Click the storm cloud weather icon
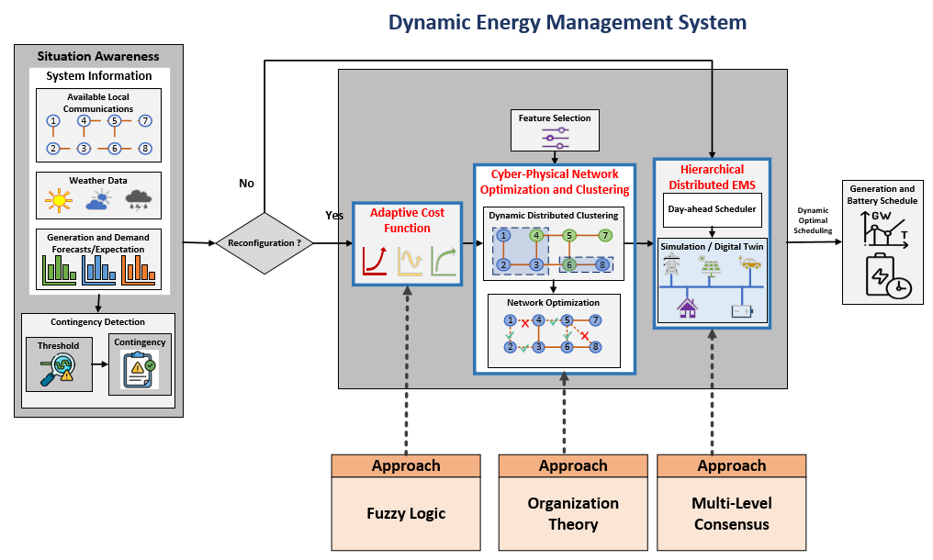 click(x=139, y=200)
